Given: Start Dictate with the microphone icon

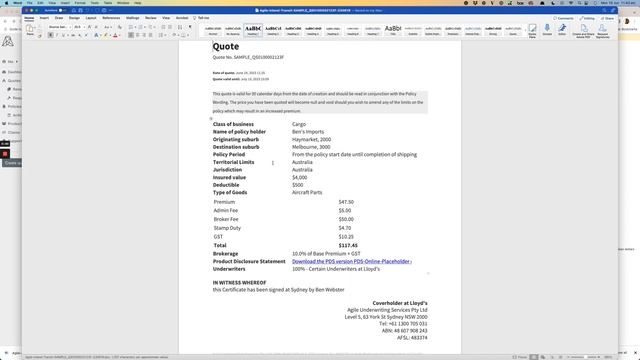Looking at the screenshot, I should 547,29.
